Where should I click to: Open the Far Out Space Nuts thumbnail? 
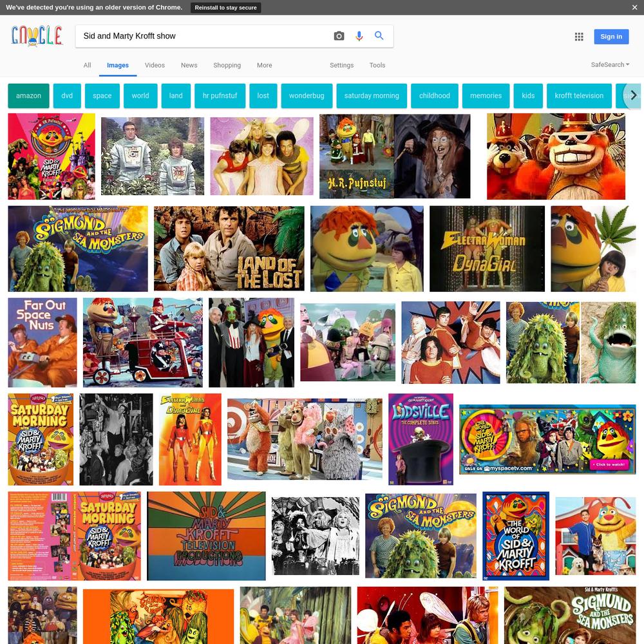[43, 343]
